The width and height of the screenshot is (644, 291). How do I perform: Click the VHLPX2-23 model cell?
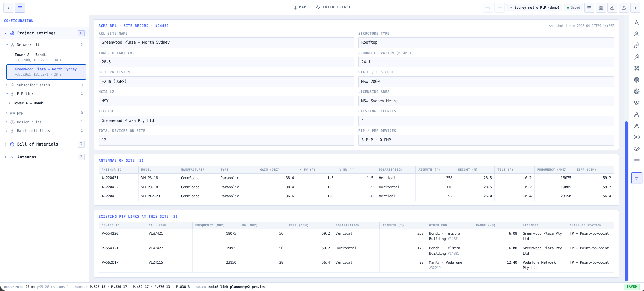pyautogui.click(x=158, y=196)
